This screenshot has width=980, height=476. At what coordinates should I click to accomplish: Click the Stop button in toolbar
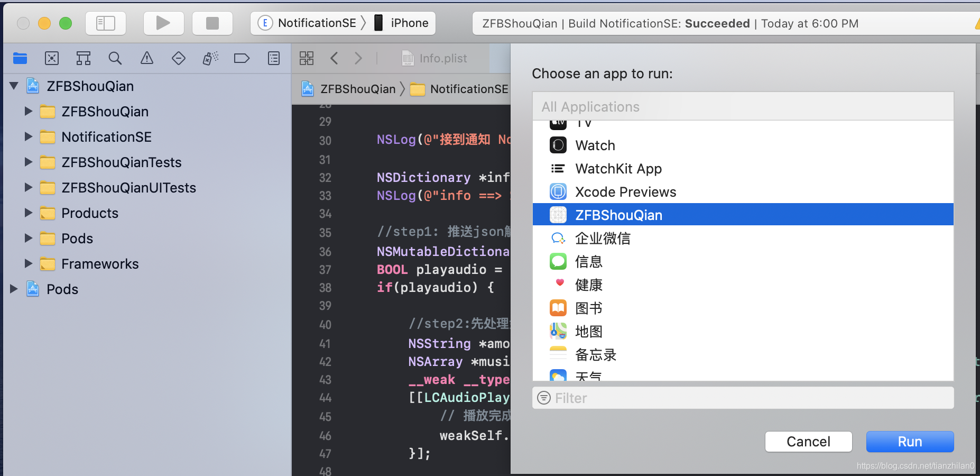click(212, 23)
